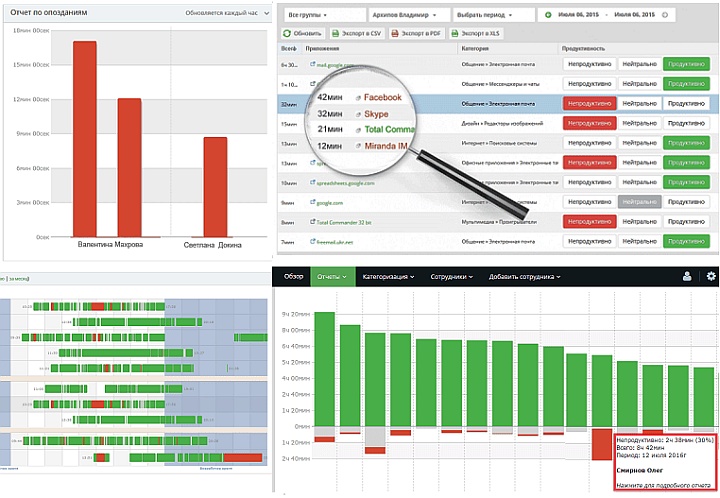Open the google.com link in the table
The height and width of the screenshot is (498, 720).
pyautogui.click(x=330, y=202)
